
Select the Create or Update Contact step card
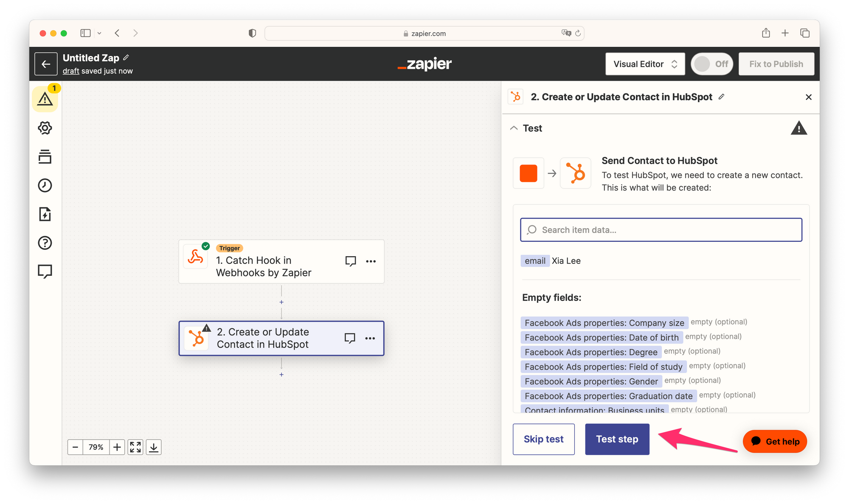pyautogui.click(x=281, y=338)
